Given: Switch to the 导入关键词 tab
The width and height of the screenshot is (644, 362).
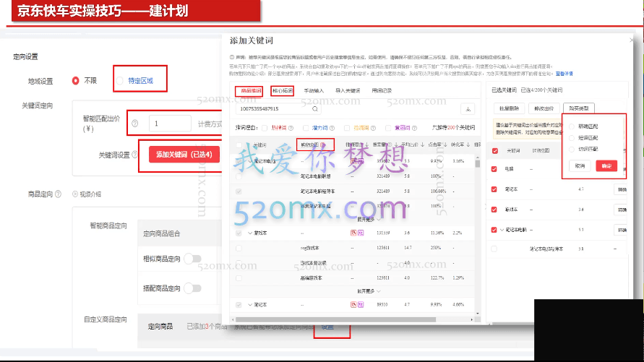Looking at the screenshot, I should (348, 91).
